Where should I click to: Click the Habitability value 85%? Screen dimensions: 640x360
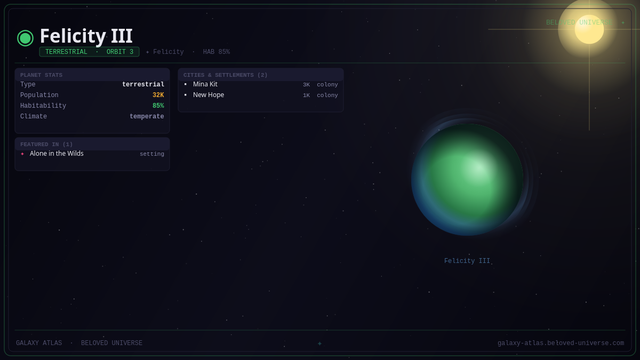click(158, 105)
